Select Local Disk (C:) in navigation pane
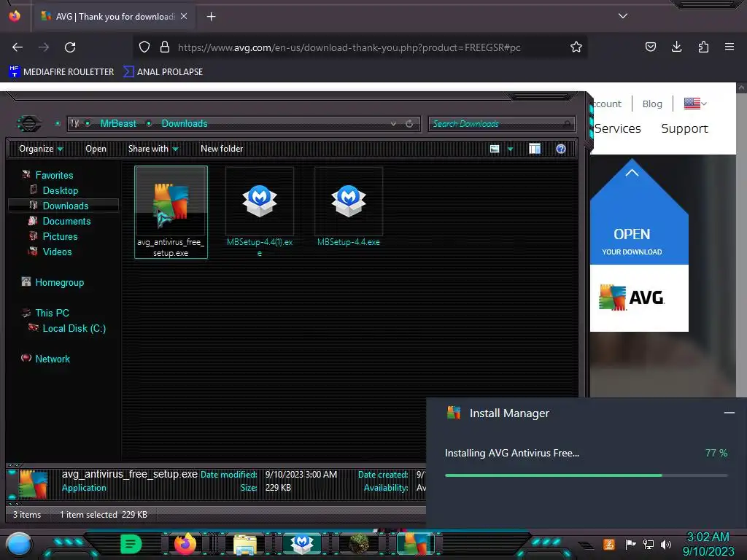This screenshot has height=560, width=747. pos(74,328)
